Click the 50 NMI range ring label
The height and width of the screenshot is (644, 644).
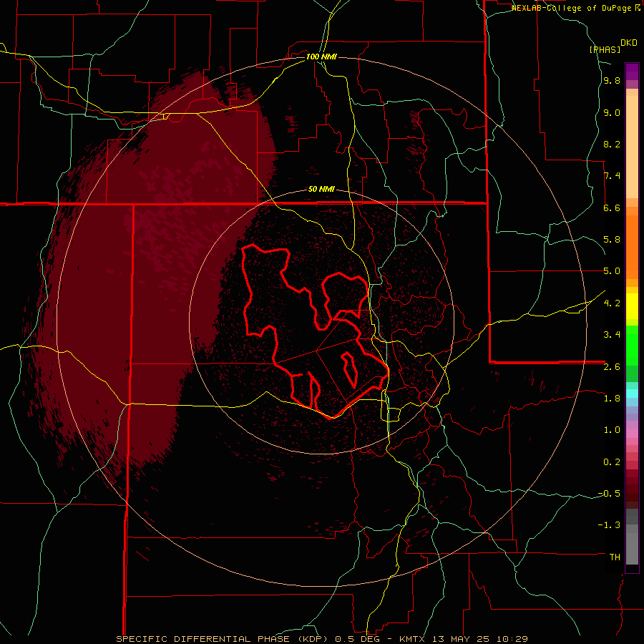[x=321, y=190]
